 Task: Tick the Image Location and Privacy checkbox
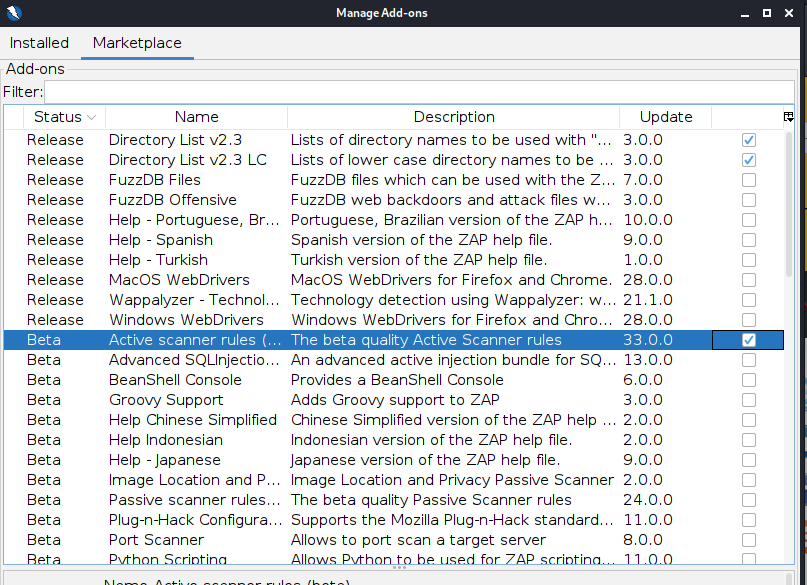pos(749,480)
